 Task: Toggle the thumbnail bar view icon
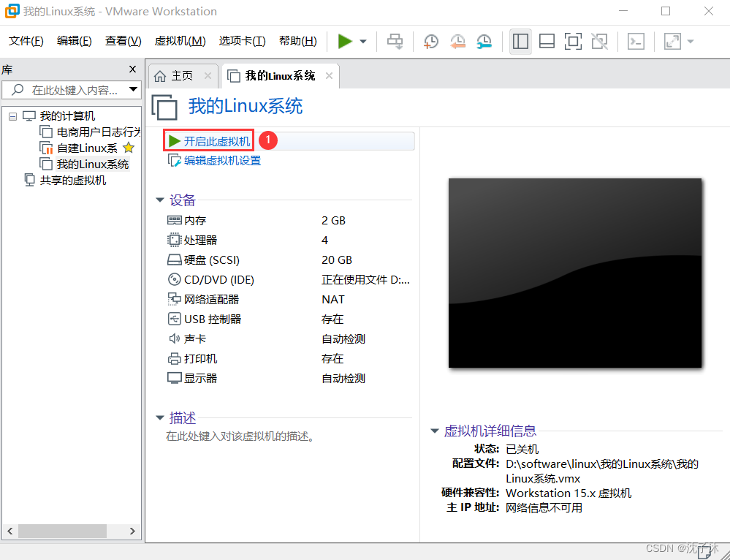coord(547,41)
